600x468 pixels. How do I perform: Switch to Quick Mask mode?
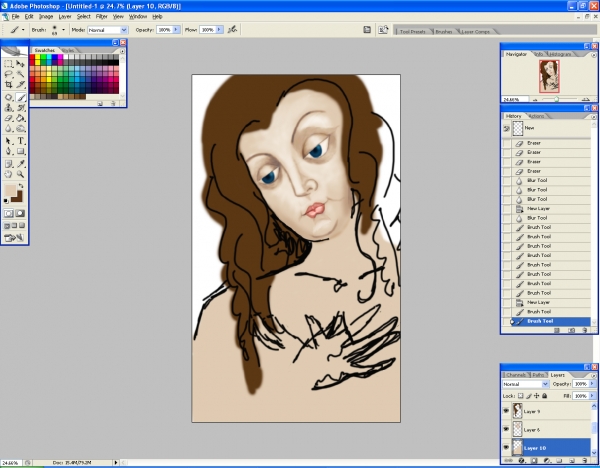(20, 214)
